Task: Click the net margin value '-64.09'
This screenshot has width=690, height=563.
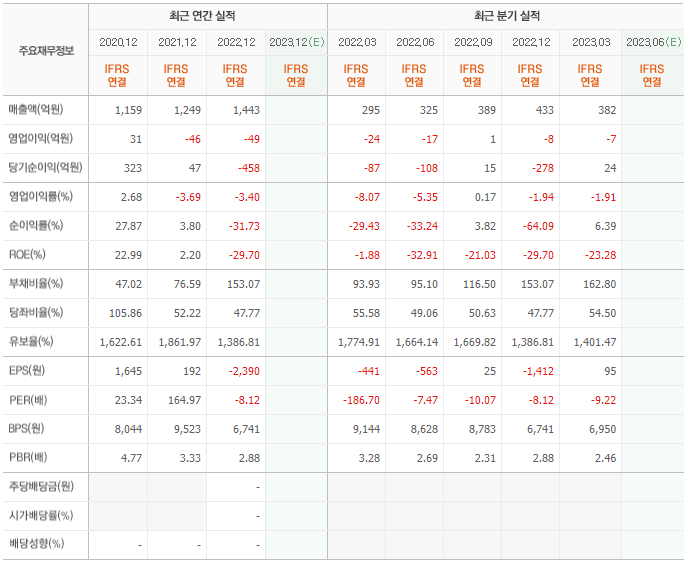Action: (x=538, y=226)
